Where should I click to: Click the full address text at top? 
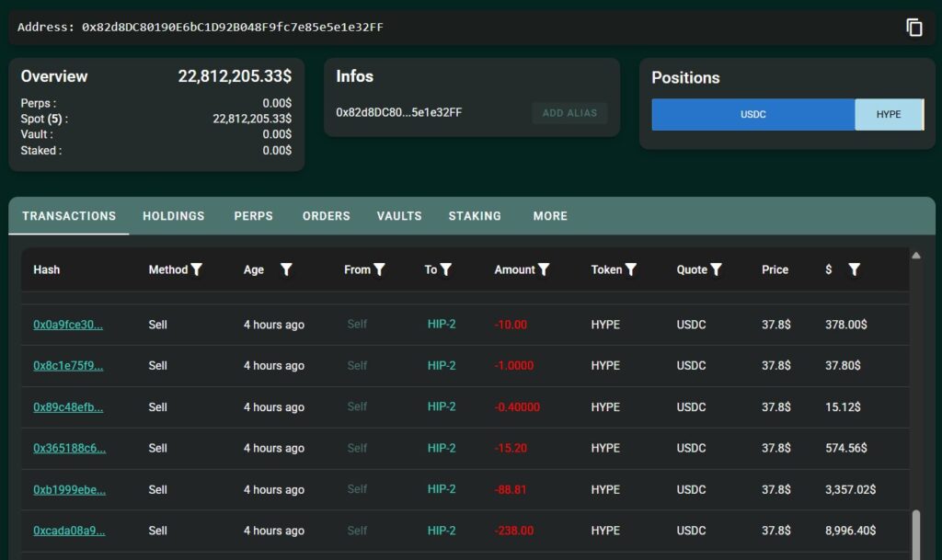pos(233,27)
